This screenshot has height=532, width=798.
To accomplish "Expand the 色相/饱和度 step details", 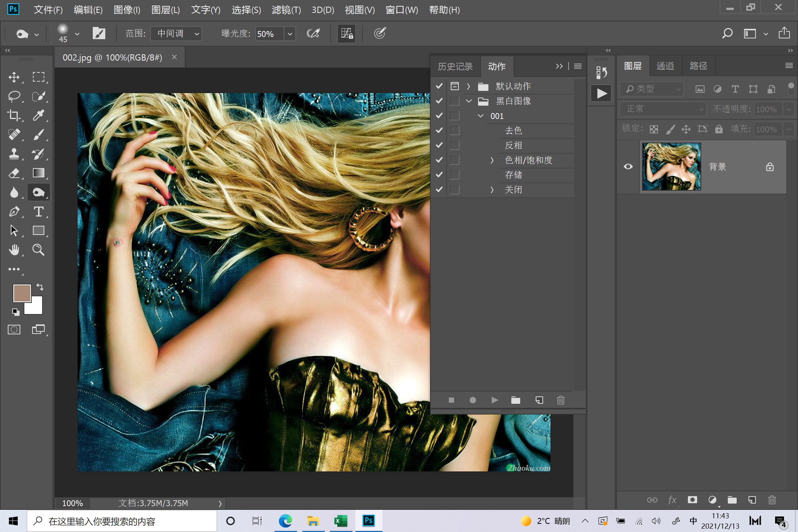I will pos(492,160).
